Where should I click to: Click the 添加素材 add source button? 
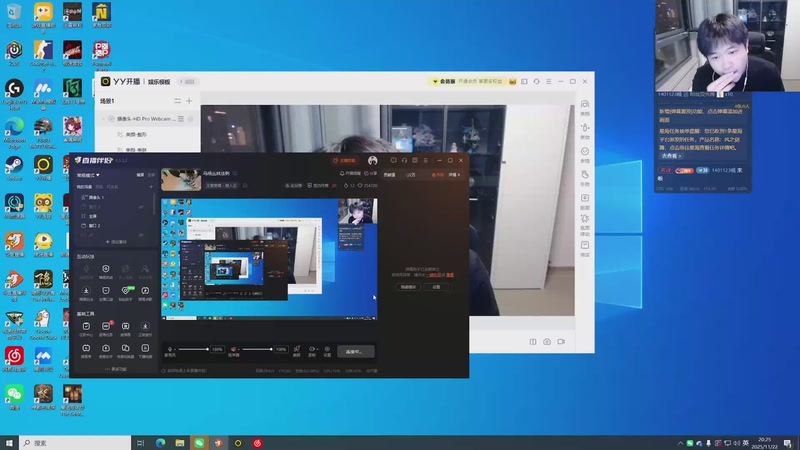(116, 242)
